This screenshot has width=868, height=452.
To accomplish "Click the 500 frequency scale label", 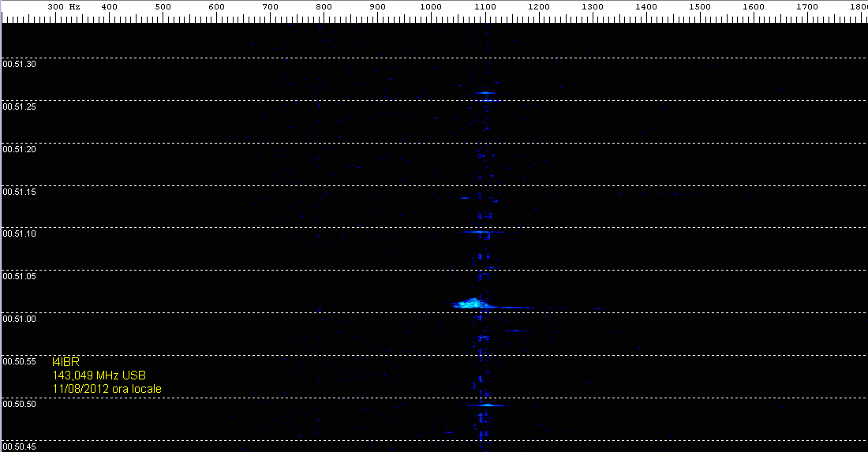I will 163,6.
